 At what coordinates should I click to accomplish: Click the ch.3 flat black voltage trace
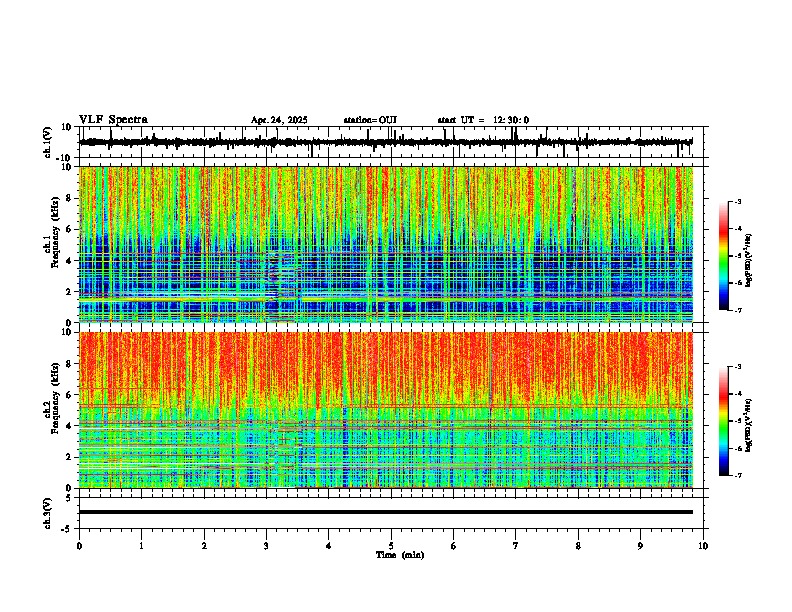pos(386,512)
